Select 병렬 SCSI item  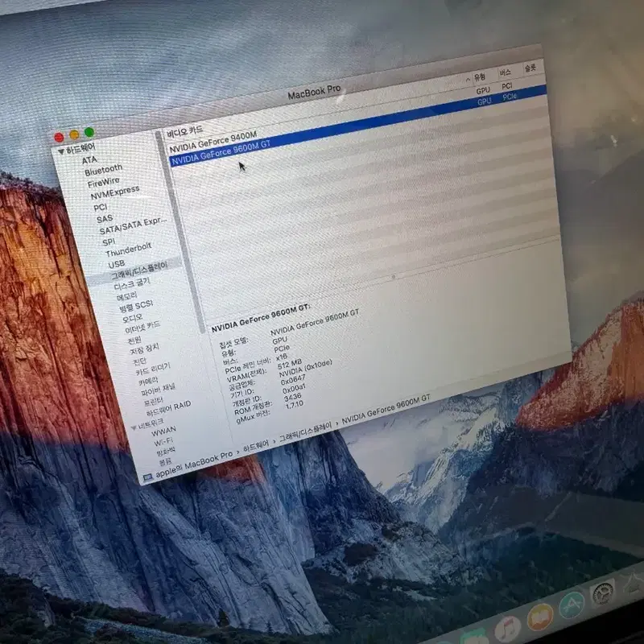pyautogui.click(x=136, y=306)
